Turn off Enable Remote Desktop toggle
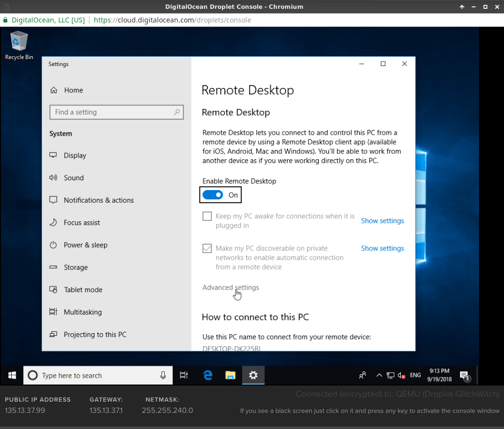Viewport: 504px width, 429px height. pos(213,195)
